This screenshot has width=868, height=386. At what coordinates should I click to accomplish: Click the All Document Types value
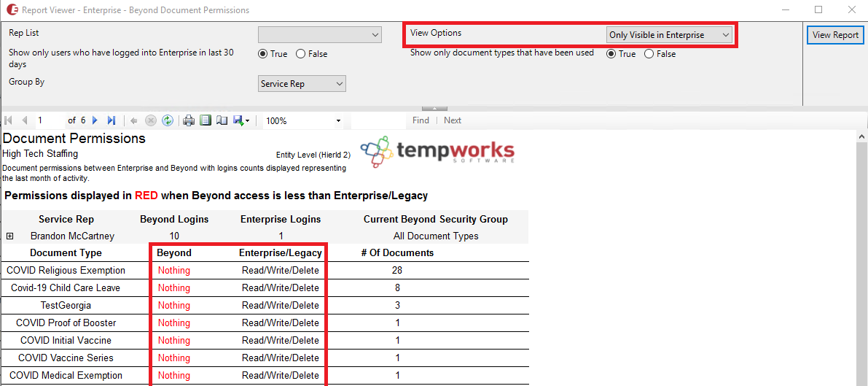click(x=436, y=236)
